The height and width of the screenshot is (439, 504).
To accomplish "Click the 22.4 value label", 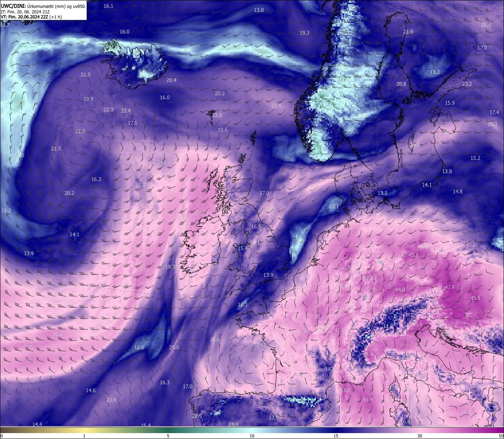I will 126,111.
